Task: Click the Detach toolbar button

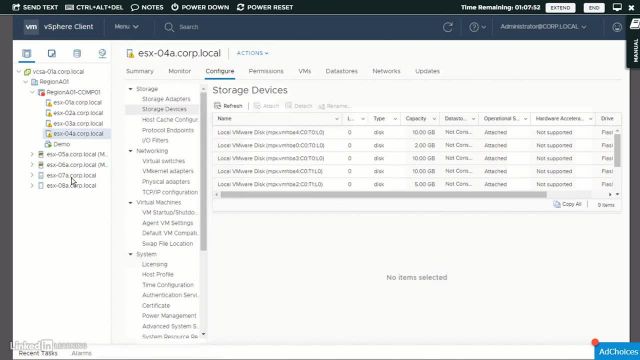Action: pos(299,106)
